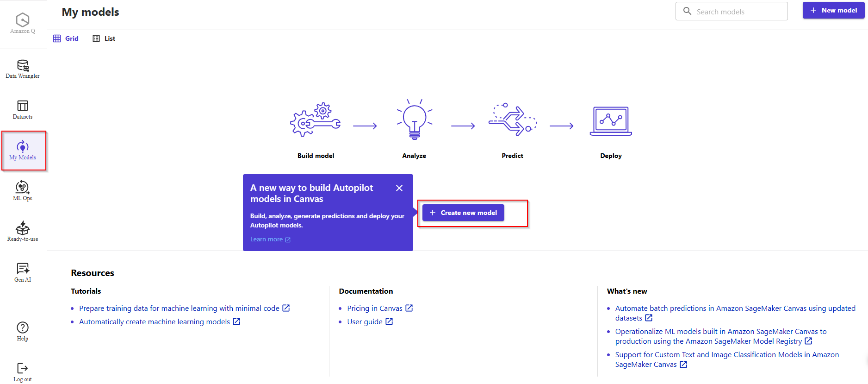Click external link icon beside Pricing in Canvas
The width and height of the screenshot is (868, 384).
409,308
